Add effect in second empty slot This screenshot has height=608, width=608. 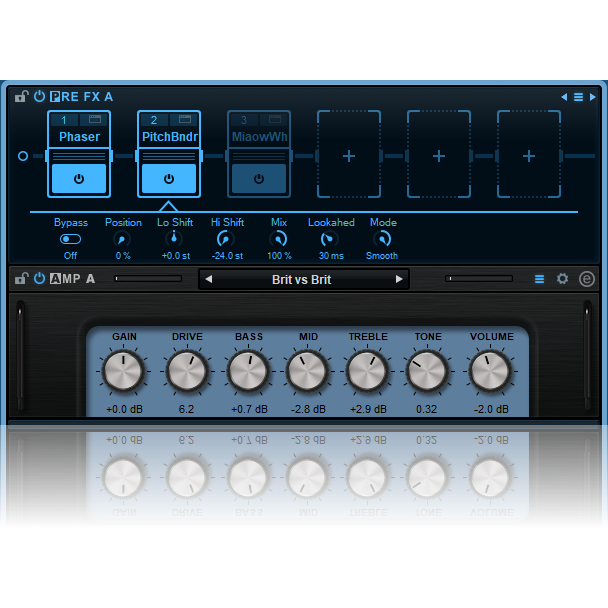coord(439,156)
